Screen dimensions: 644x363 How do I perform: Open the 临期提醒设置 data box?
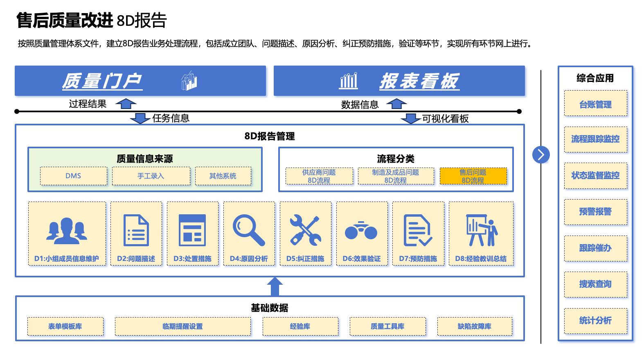click(x=183, y=326)
